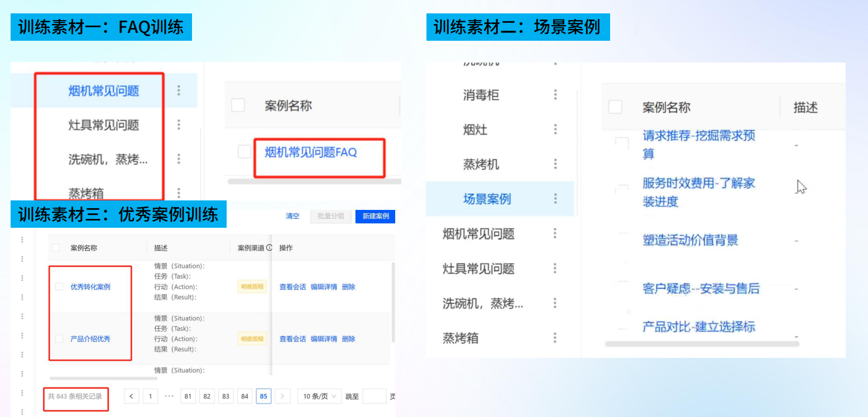The width and height of the screenshot is (868, 417).
Task: Open kebab menu for 洗碗机，蒸烤... in 场景案例 panel
Action: click(555, 303)
